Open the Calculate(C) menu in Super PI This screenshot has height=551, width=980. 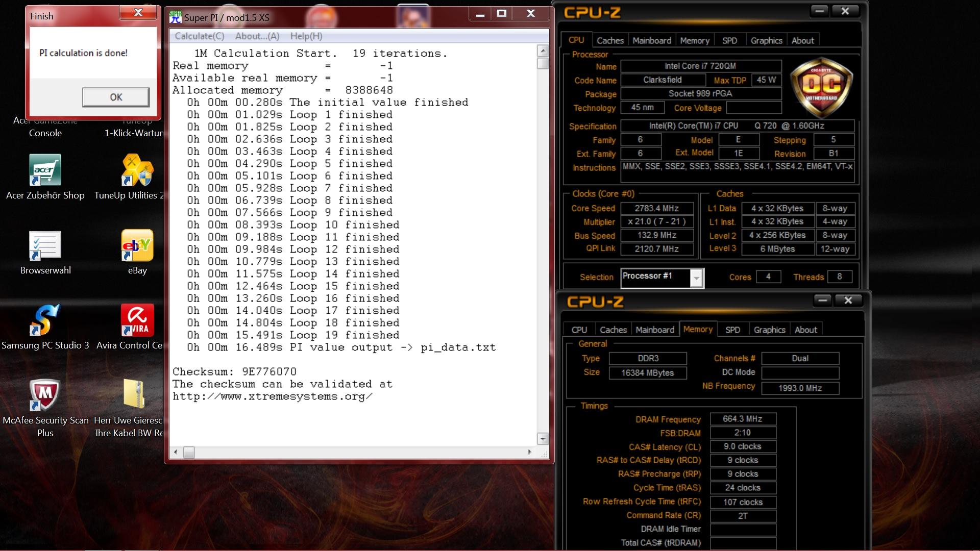(x=200, y=36)
